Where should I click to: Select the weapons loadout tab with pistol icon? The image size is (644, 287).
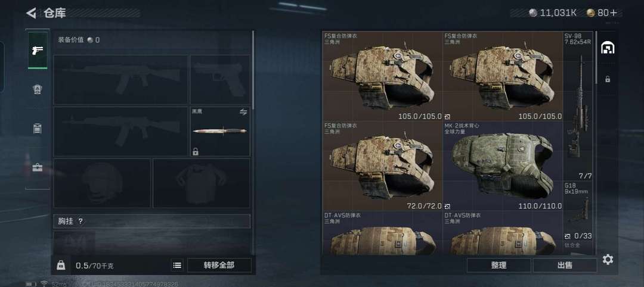pyautogui.click(x=38, y=50)
